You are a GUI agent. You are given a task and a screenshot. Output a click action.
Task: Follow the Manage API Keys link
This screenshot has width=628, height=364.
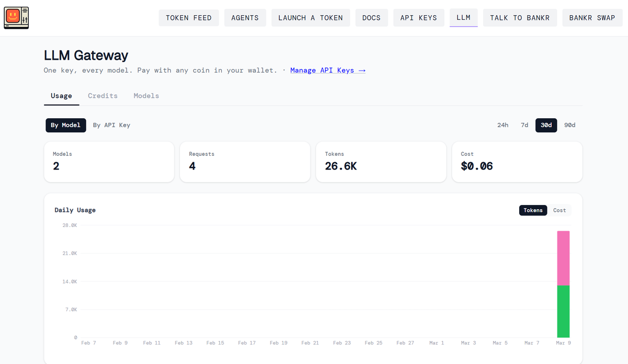pos(328,70)
